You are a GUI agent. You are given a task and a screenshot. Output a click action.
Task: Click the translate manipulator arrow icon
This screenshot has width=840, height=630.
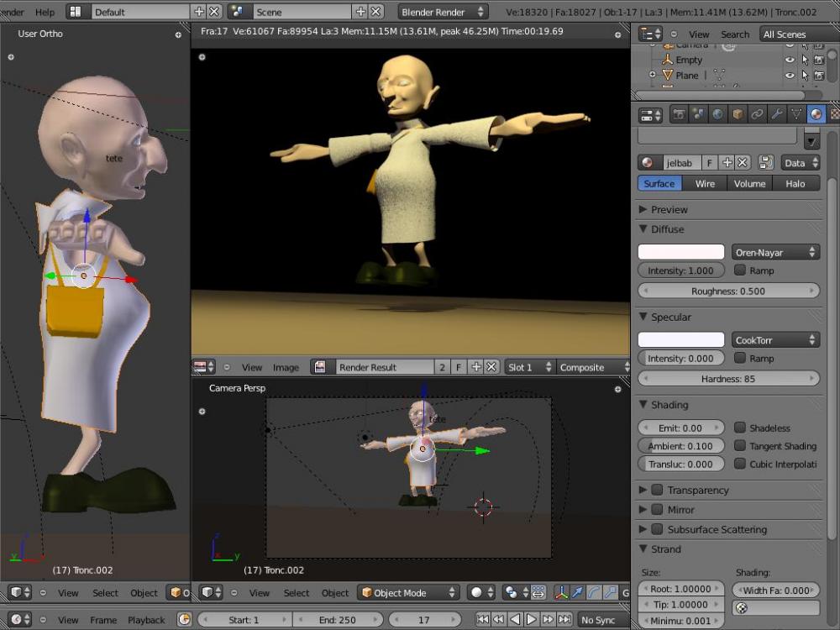tap(579, 593)
